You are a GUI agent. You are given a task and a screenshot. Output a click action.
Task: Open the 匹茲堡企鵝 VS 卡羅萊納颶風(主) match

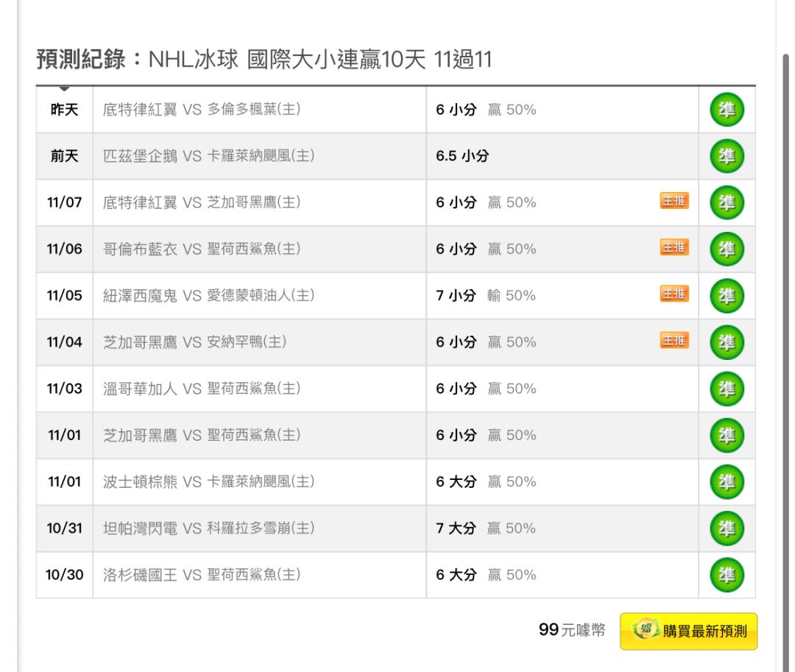[209, 156]
